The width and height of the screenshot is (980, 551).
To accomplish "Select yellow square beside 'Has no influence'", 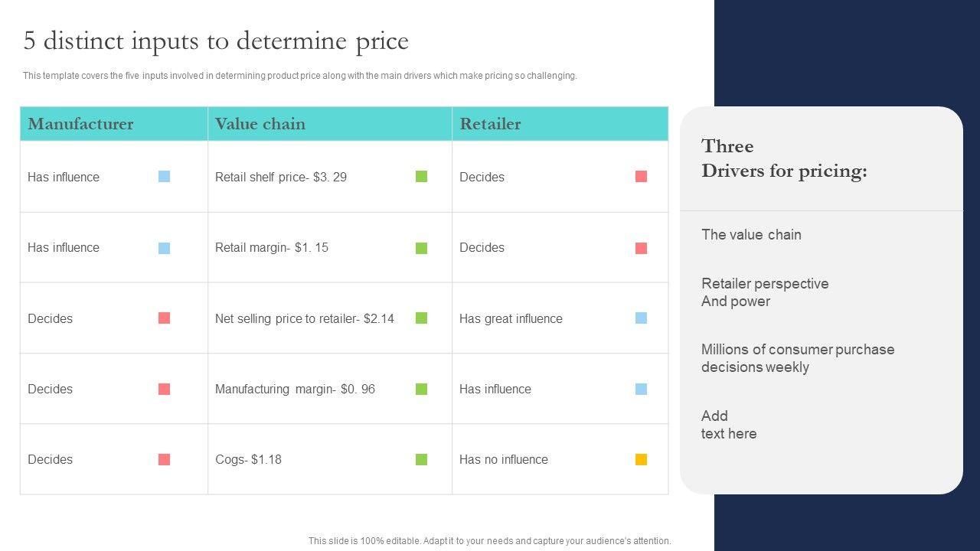I will (641, 460).
